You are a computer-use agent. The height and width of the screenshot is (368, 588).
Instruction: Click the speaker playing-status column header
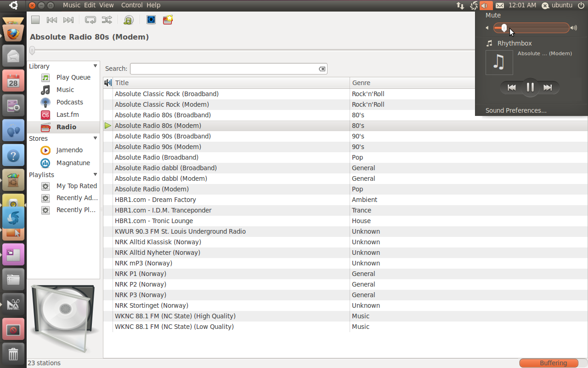click(108, 83)
